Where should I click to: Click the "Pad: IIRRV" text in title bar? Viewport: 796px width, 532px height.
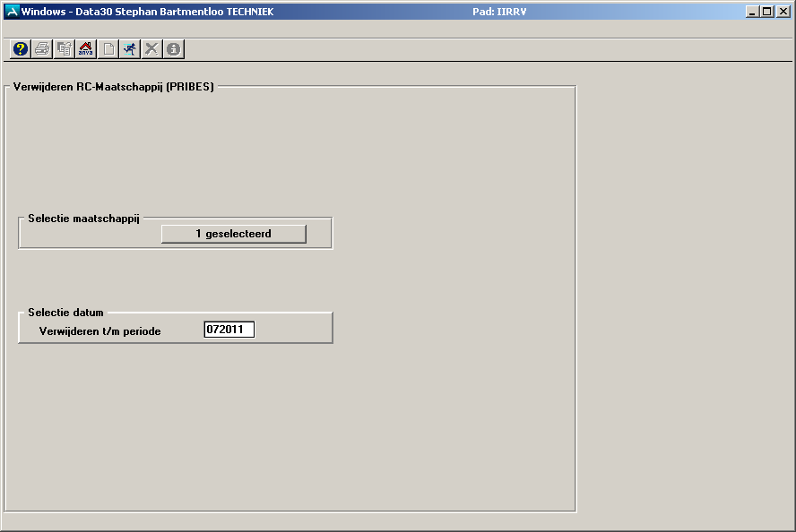[x=498, y=12]
